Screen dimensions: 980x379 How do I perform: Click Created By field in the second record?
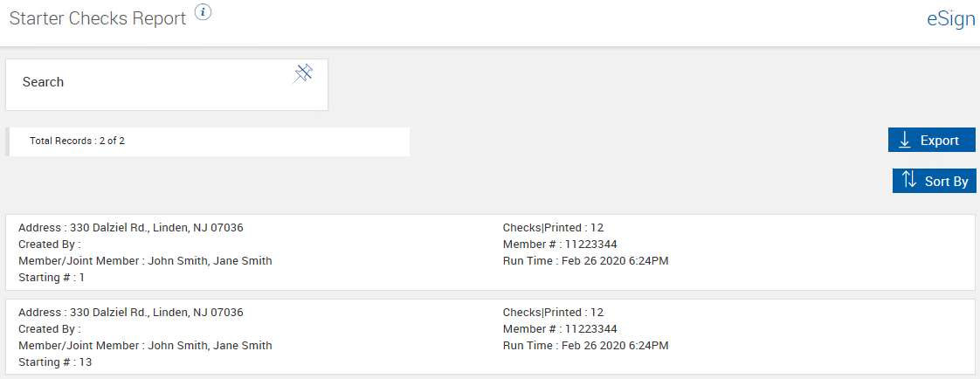pos(50,329)
